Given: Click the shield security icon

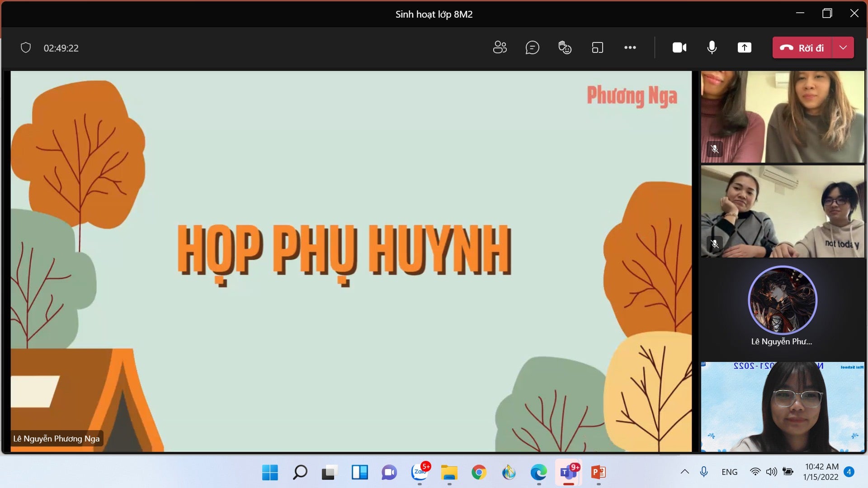Looking at the screenshot, I should pos(26,47).
